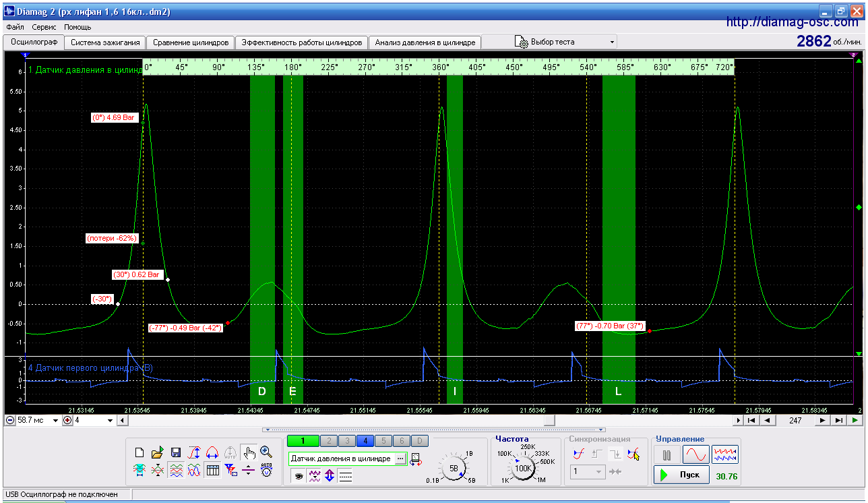Click the purple signal smoothing waveform icon
The height and width of the screenshot is (503, 868).
pyautogui.click(x=314, y=476)
